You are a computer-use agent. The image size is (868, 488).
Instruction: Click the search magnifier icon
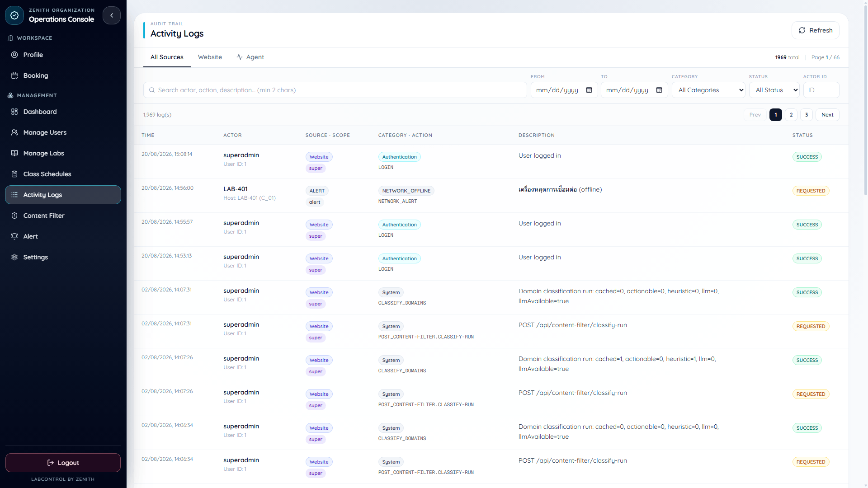pyautogui.click(x=152, y=90)
